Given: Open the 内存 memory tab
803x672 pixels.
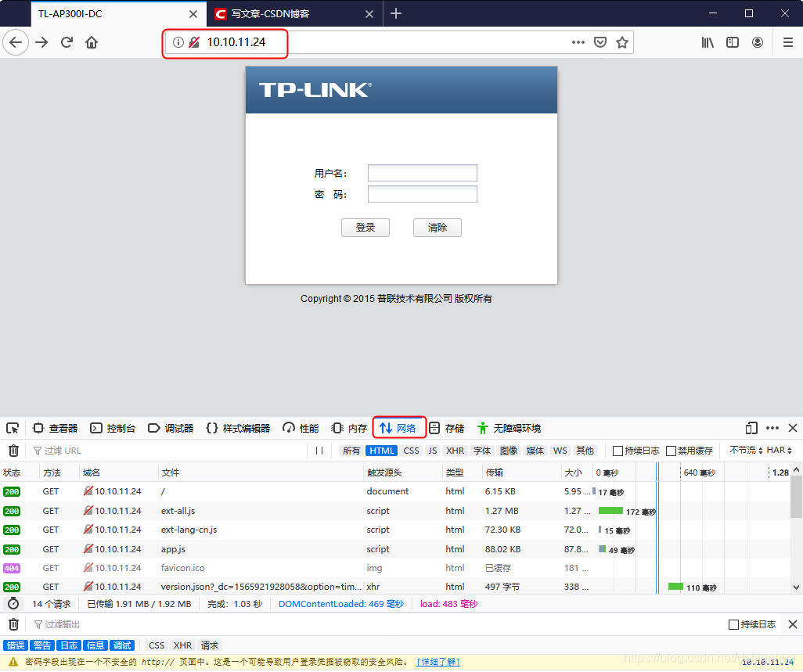Looking at the screenshot, I should click(349, 428).
